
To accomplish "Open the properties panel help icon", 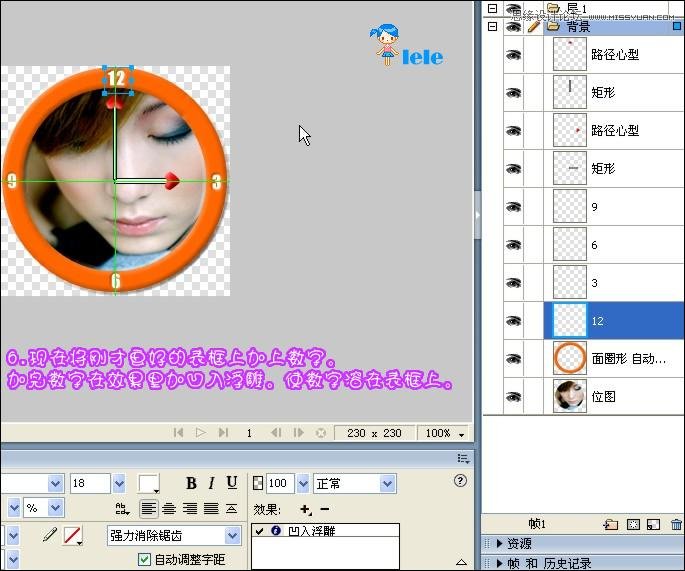I will pos(460,481).
